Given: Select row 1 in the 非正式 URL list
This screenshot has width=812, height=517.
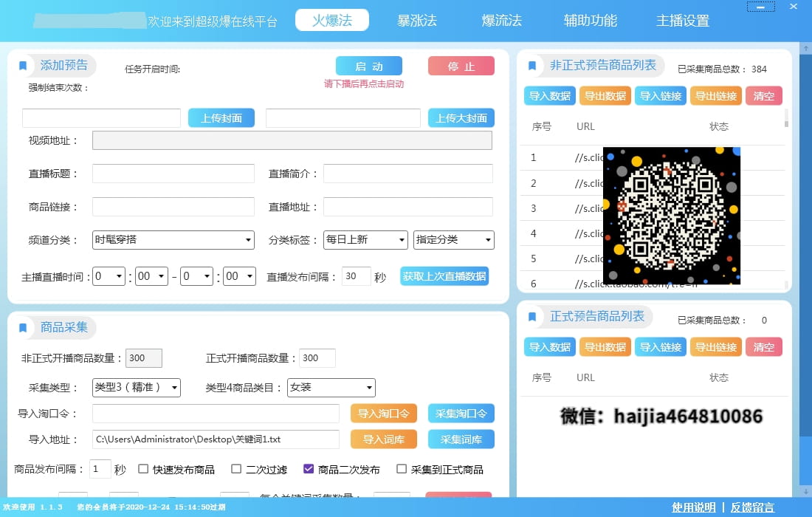Looking at the screenshot, I should pyautogui.click(x=653, y=157).
